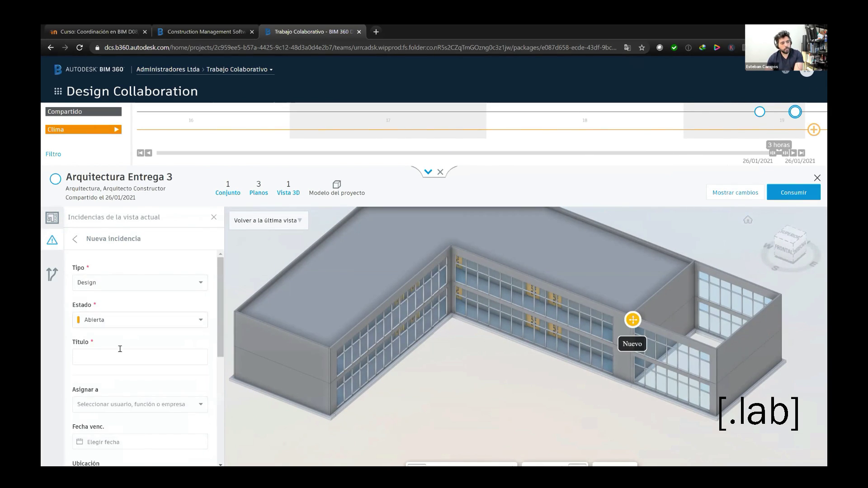Image resolution: width=868 pixels, height=488 pixels.
Task: Click the yellow issue pushpin on model
Action: point(632,320)
